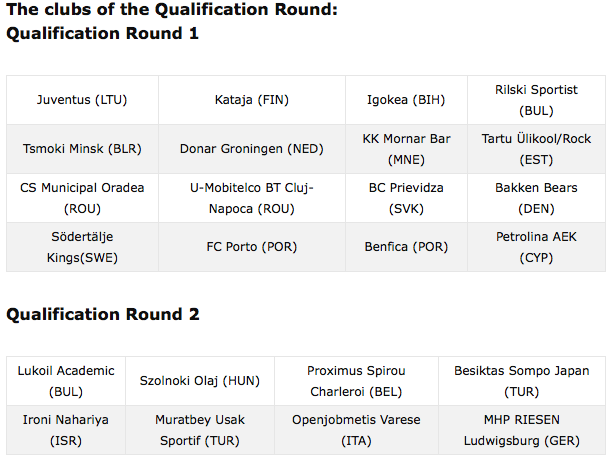
Task: Click the Petrolina AEK (CYP) cell
Action: coord(536,247)
